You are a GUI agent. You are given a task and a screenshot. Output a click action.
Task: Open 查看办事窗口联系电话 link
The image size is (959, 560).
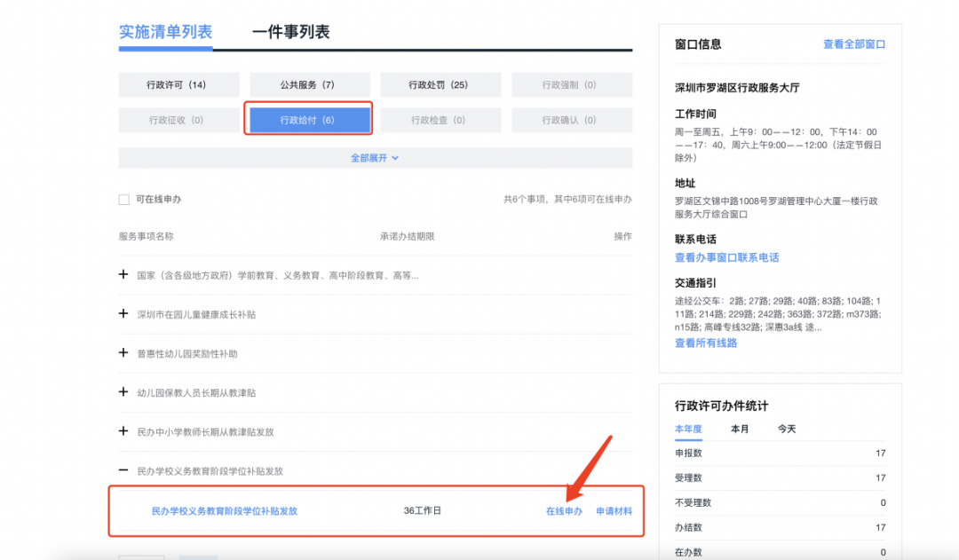pos(726,257)
